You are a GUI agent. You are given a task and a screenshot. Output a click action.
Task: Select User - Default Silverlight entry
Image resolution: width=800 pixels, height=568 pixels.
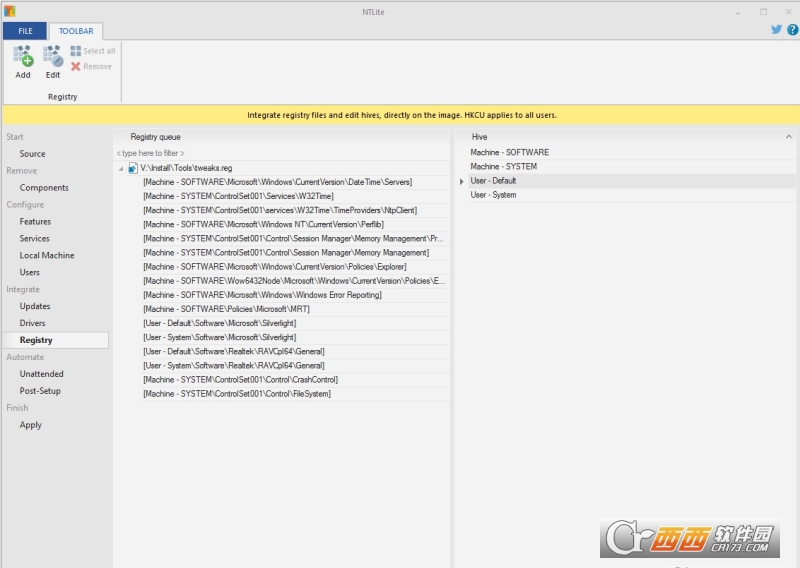pyautogui.click(x=295, y=323)
